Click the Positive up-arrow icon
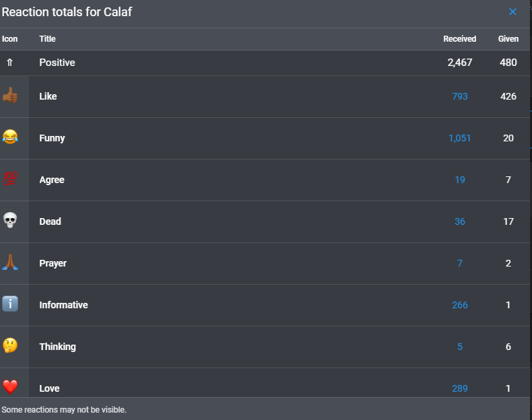Viewport: 532px width, 420px height. tap(10, 63)
